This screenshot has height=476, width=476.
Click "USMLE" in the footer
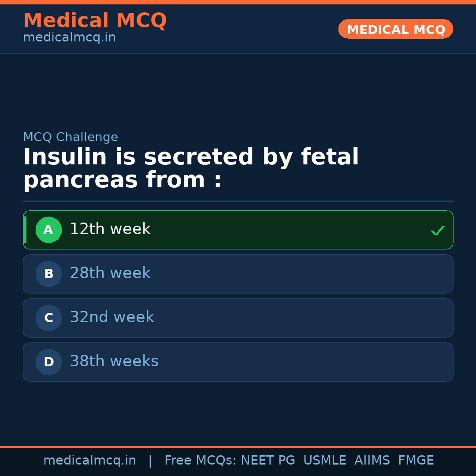(325, 461)
